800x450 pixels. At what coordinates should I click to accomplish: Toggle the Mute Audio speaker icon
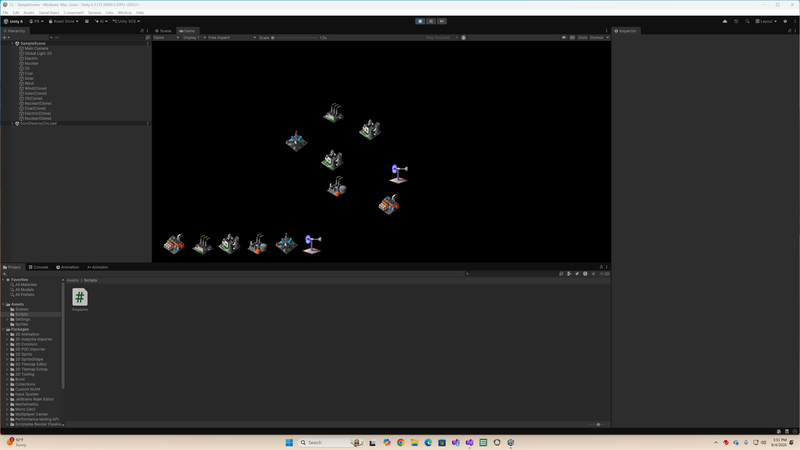pyautogui.click(x=564, y=38)
